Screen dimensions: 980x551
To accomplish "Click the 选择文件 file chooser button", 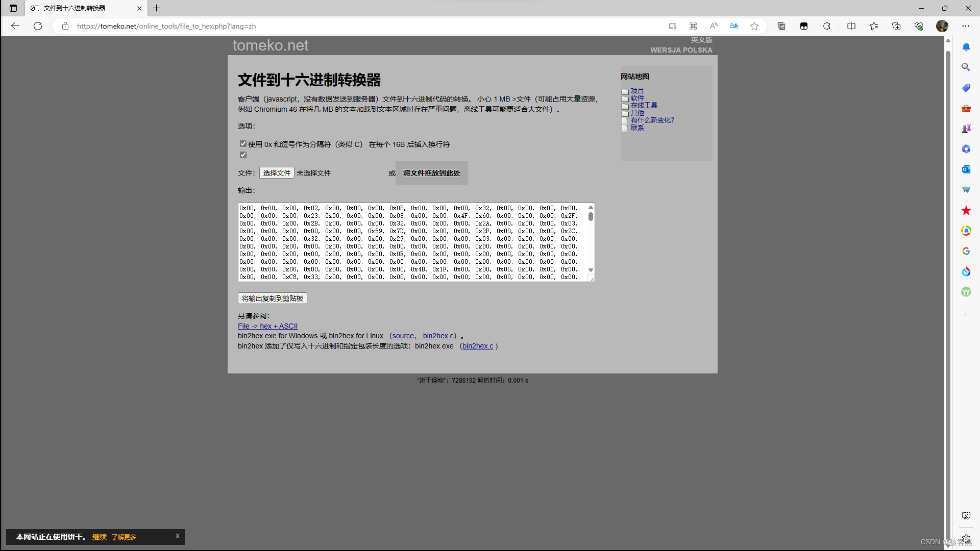I will pos(277,173).
